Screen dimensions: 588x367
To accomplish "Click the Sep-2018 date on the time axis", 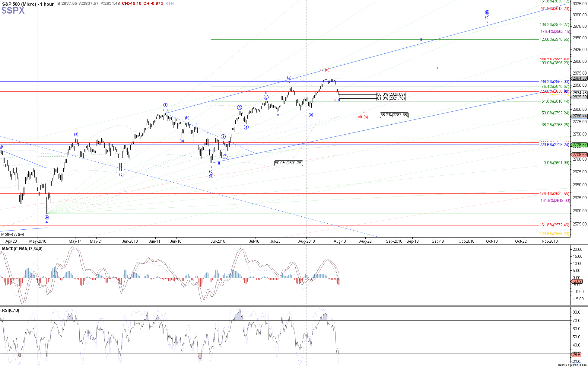I will point(394,241).
